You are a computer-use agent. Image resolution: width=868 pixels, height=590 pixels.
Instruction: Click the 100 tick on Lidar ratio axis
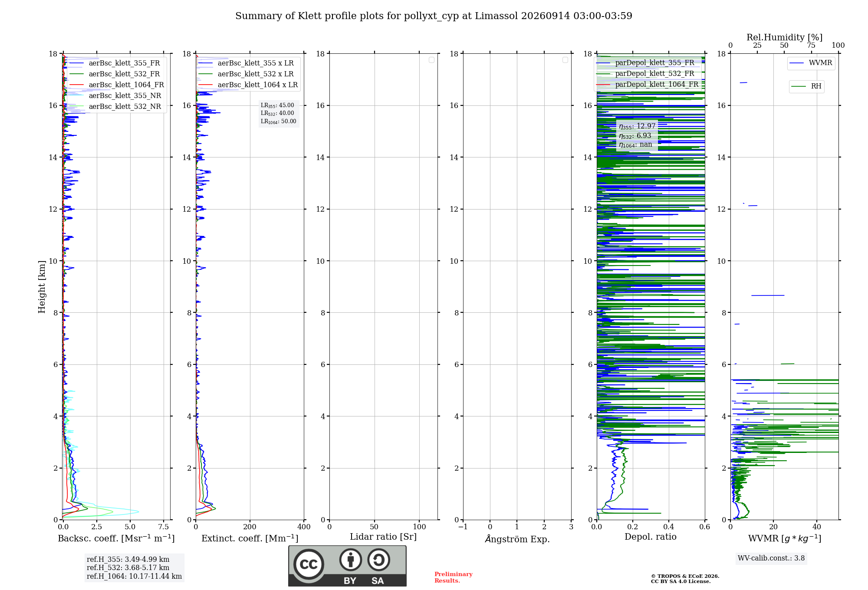[x=419, y=527]
